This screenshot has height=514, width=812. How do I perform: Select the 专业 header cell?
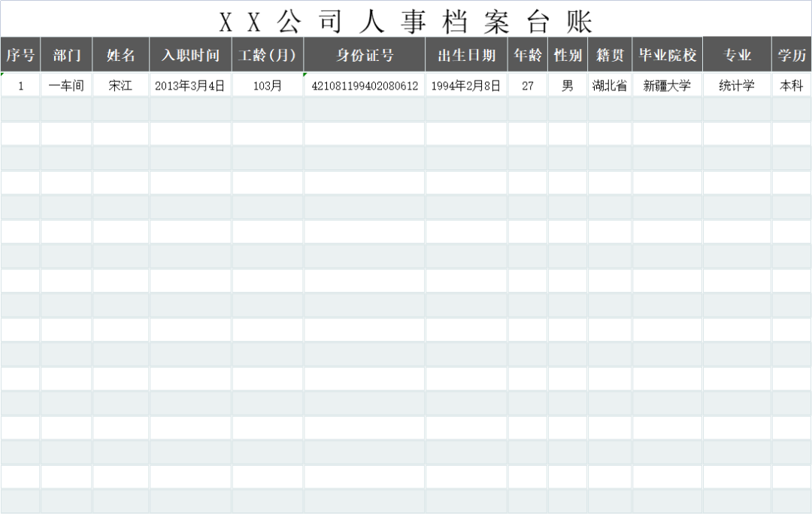[737, 54]
